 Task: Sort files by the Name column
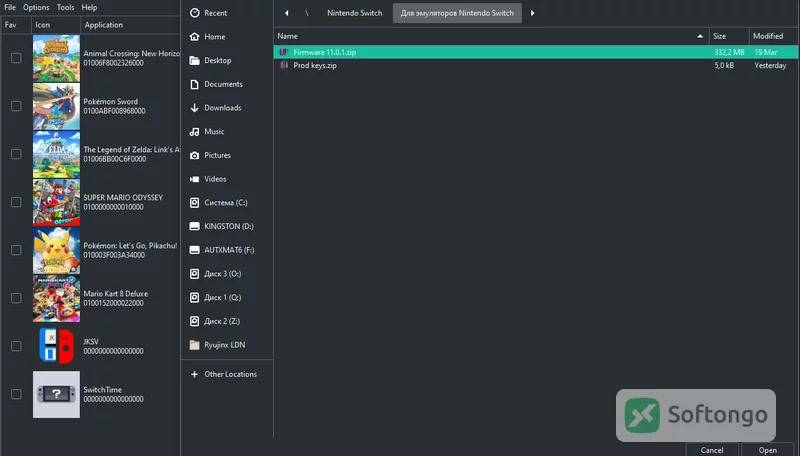[x=491, y=36]
